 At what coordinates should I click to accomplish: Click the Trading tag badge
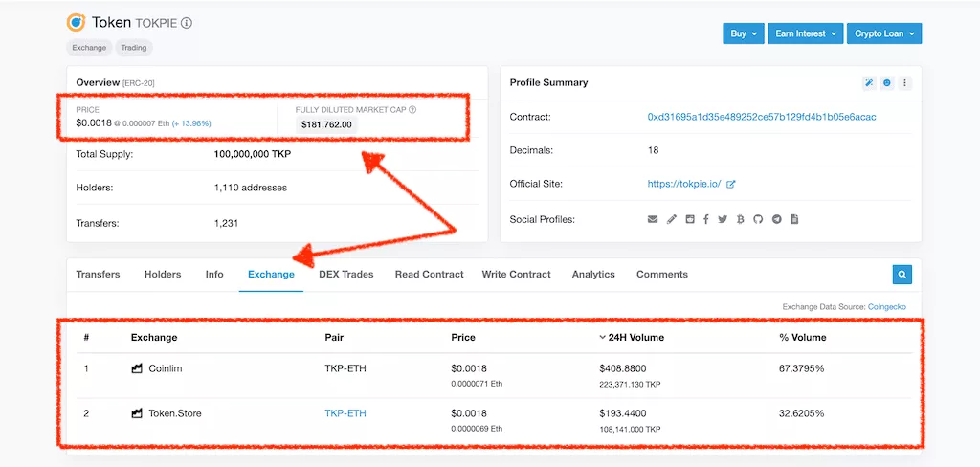pos(134,48)
